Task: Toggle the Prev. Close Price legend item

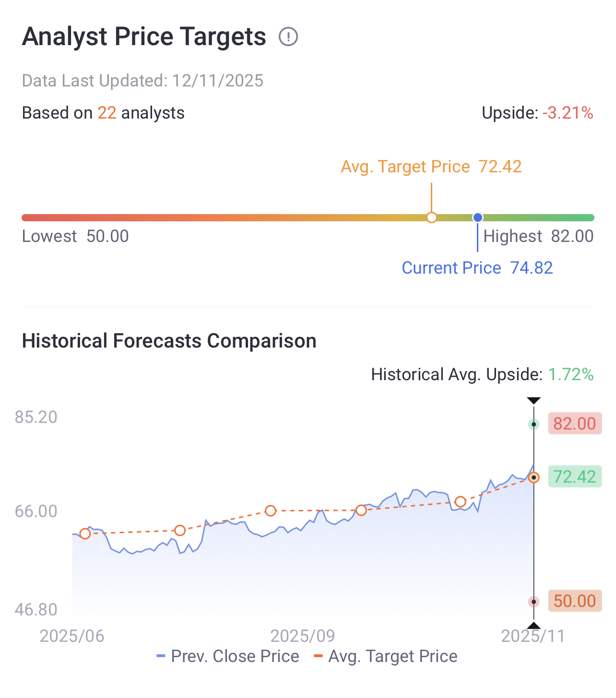Action: [228, 656]
